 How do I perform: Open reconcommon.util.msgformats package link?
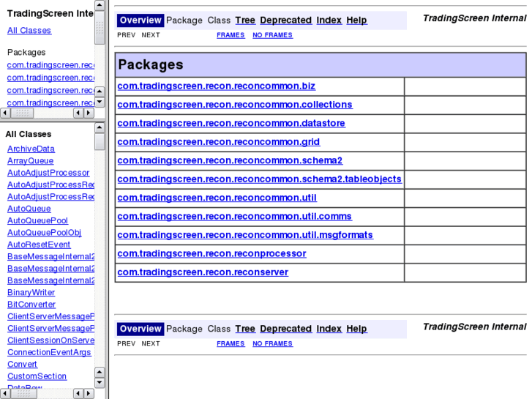(x=245, y=235)
